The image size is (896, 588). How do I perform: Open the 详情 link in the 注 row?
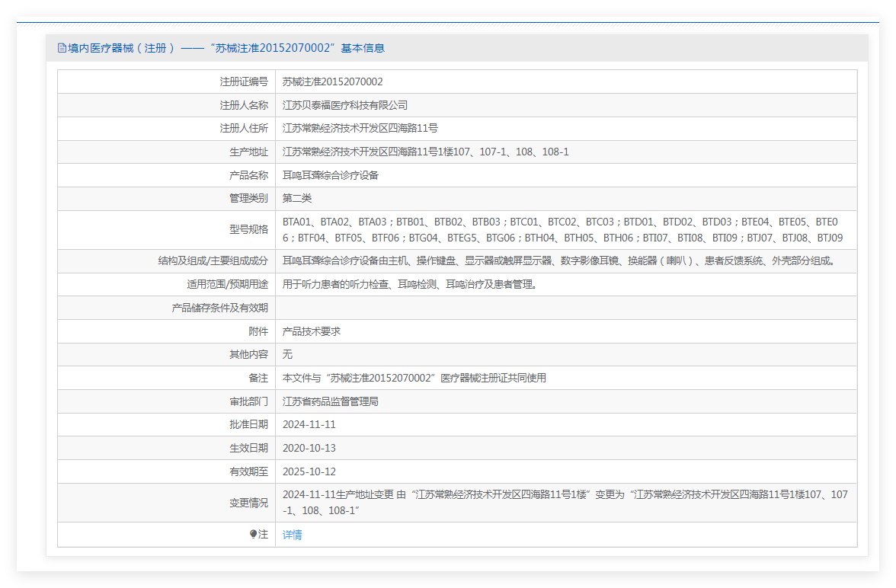[292, 534]
